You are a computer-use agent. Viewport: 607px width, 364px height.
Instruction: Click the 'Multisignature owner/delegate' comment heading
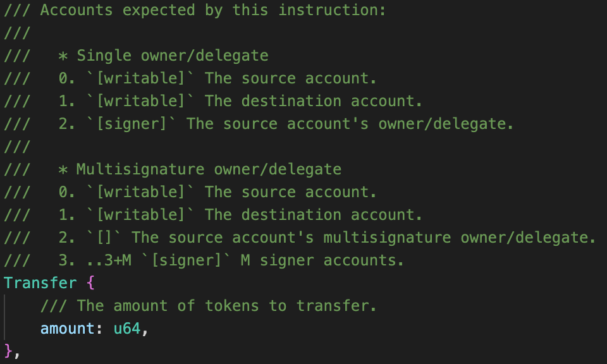coord(209,169)
